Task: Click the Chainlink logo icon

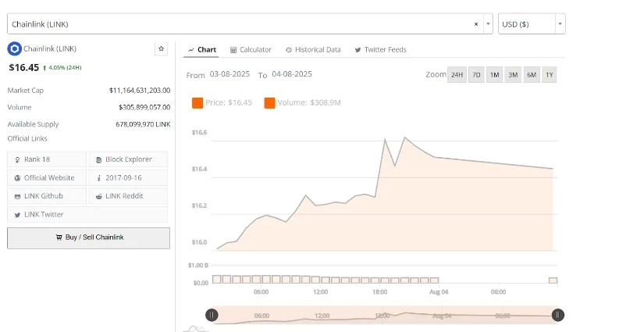Action: pyautogui.click(x=14, y=49)
